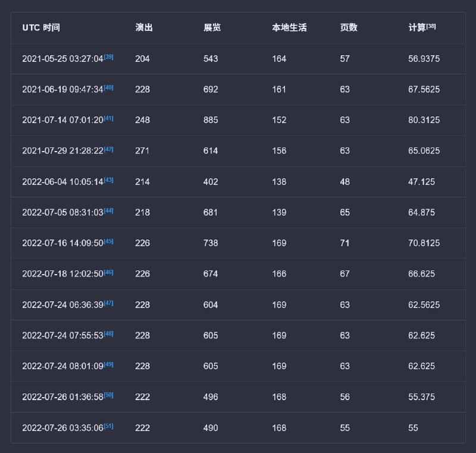The height and width of the screenshot is (453, 476).
Task: Follow footnote 47 after 2022-07-24 06:36:39
Action: (108, 303)
